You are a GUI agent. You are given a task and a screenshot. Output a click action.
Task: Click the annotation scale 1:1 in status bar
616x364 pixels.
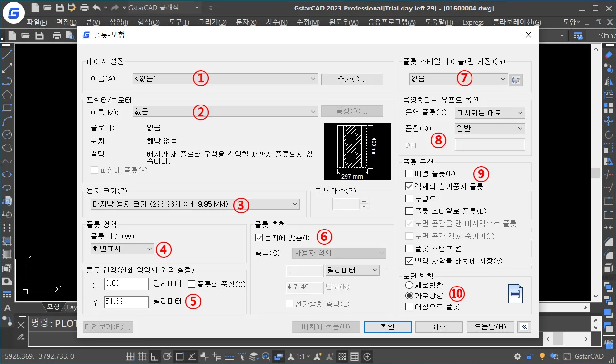click(x=300, y=356)
